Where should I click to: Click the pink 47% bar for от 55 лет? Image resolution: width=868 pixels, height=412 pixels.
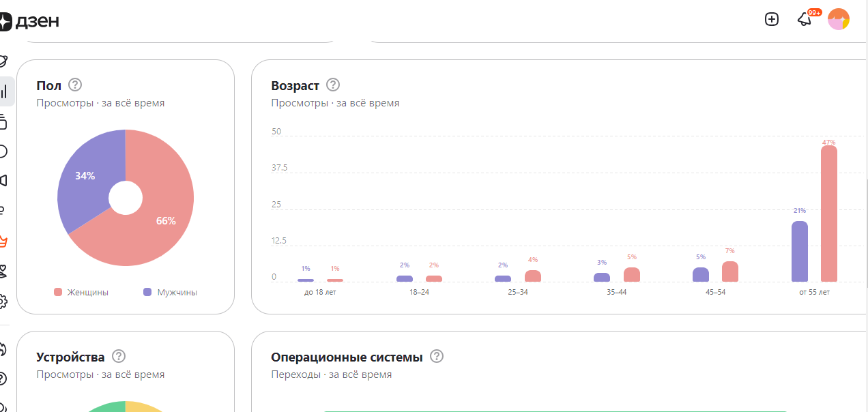pyautogui.click(x=829, y=214)
